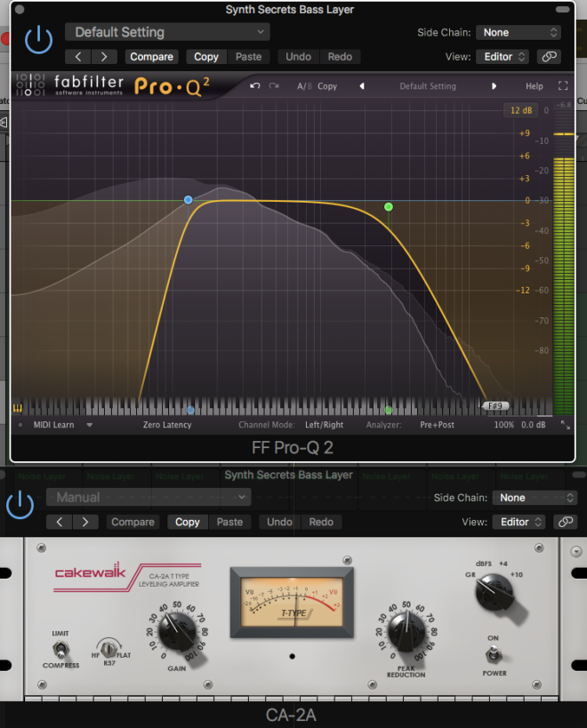Select the green high-cut EQ band node

click(389, 206)
